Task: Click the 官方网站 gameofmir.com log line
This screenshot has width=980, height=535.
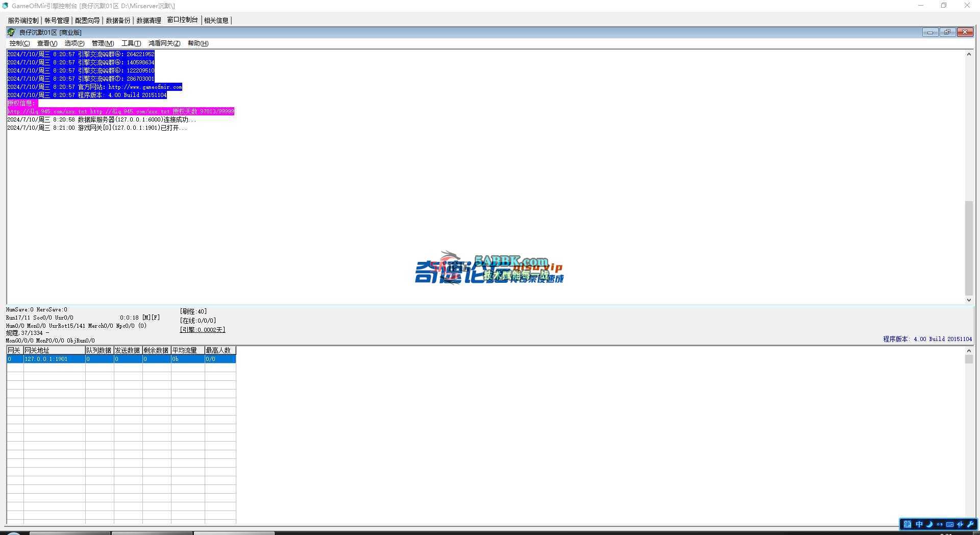Action: [94, 87]
